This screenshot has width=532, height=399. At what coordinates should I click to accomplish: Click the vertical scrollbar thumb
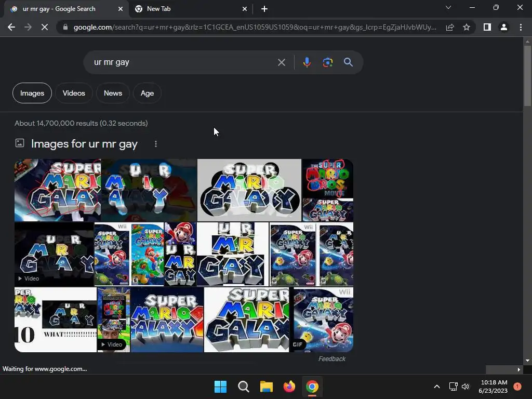pos(527,75)
